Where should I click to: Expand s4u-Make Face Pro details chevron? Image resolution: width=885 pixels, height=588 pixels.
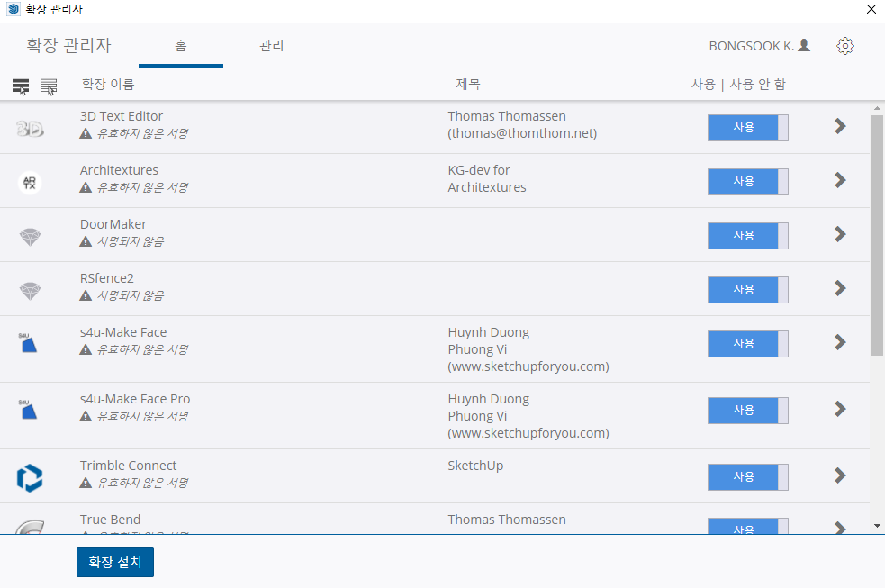point(840,409)
